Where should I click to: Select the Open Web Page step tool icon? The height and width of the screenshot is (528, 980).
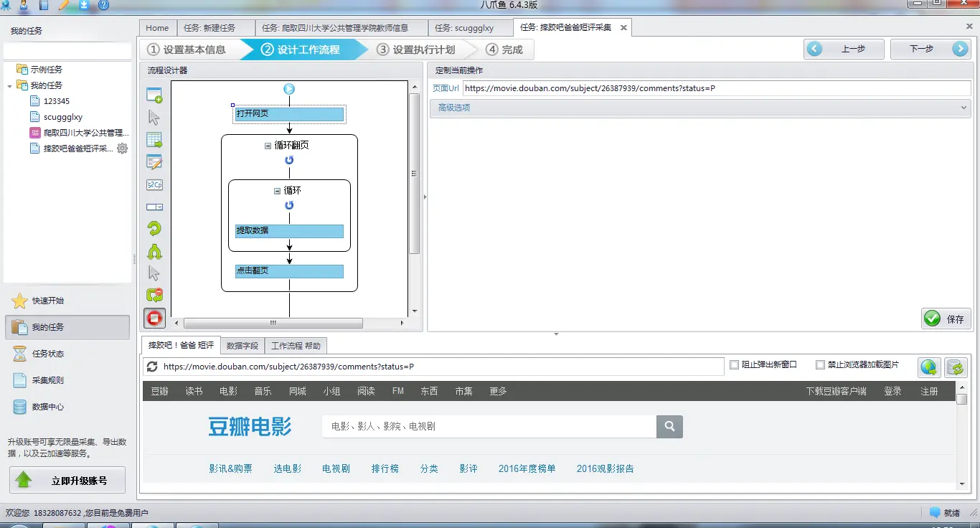click(154, 95)
